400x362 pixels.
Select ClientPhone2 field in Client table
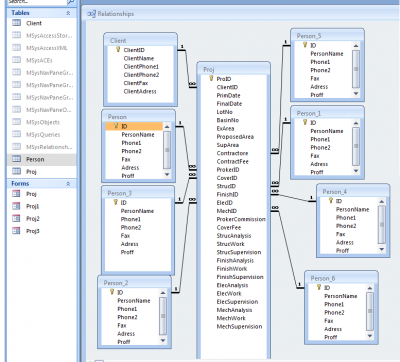pos(141,75)
